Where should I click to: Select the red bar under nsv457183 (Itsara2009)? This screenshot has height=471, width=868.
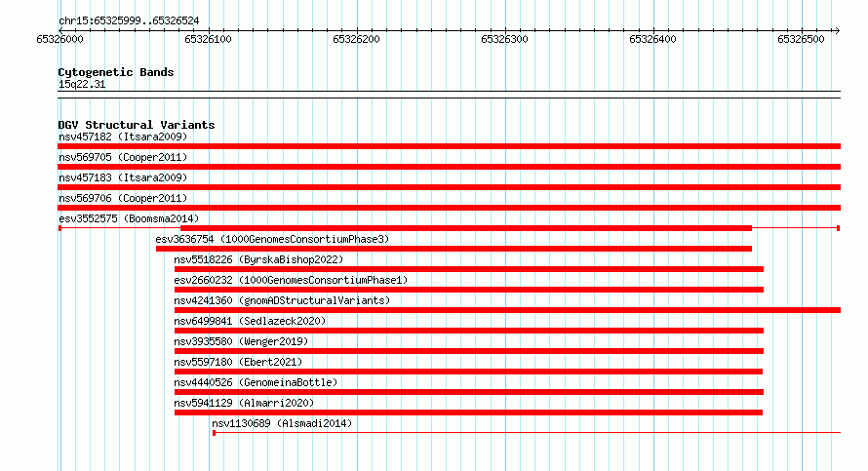click(449, 187)
